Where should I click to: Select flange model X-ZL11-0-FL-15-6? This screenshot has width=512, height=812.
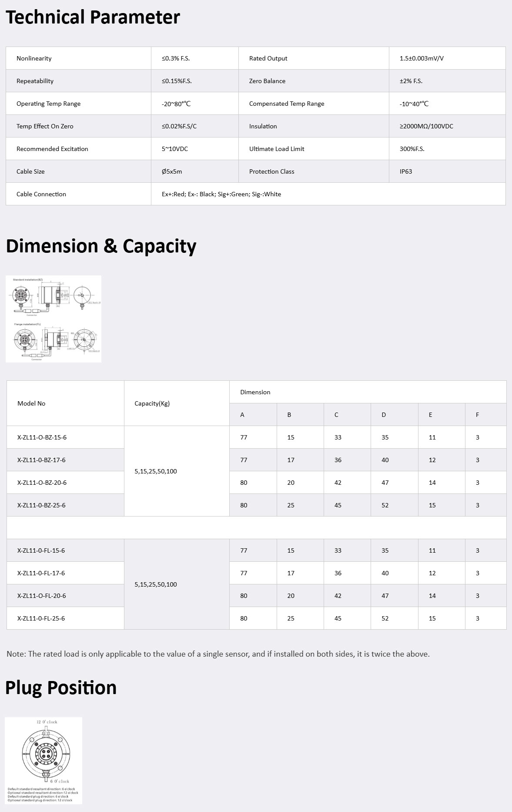(x=41, y=550)
